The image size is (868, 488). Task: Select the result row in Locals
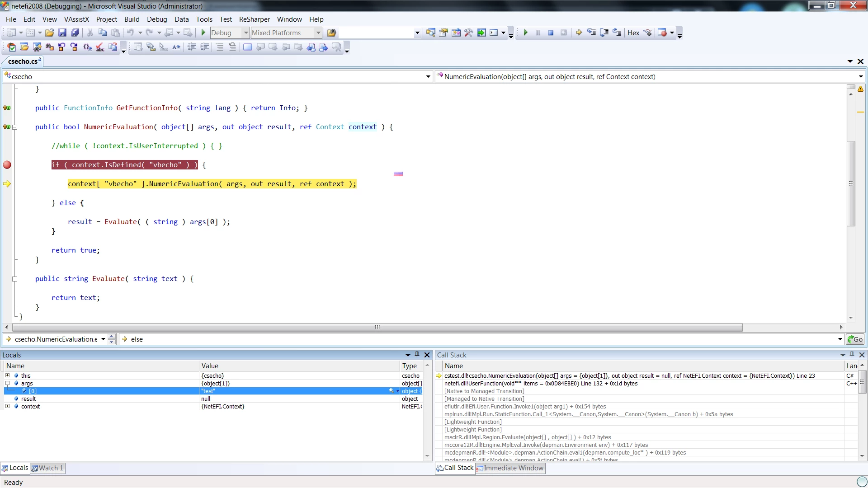coord(28,399)
